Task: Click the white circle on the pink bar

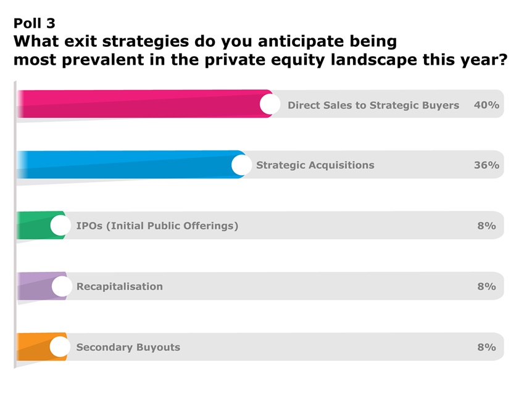Action: (x=270, y=104)
